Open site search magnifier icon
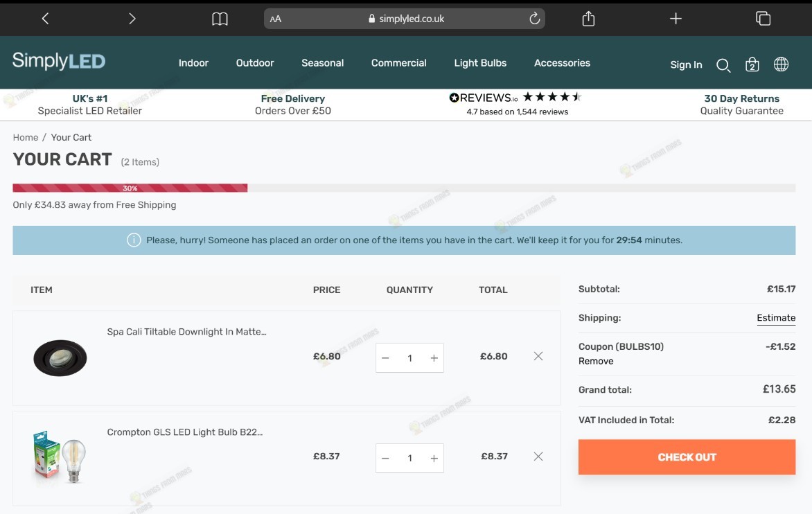 pos(723,65)
